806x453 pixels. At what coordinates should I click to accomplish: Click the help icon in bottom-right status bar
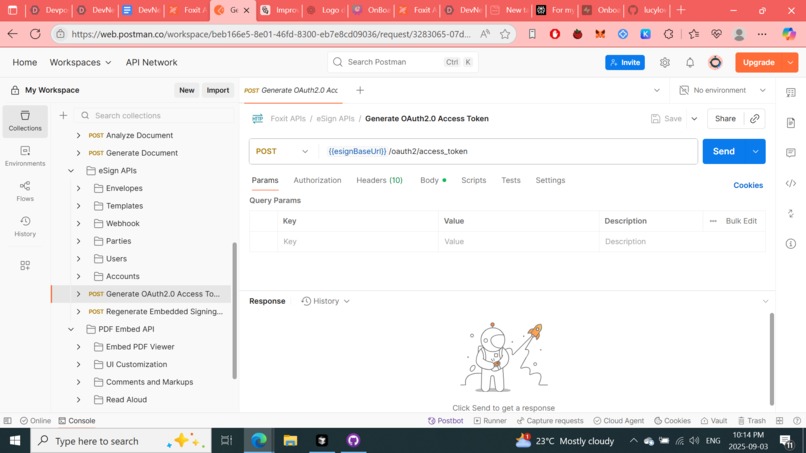point(797,420)
